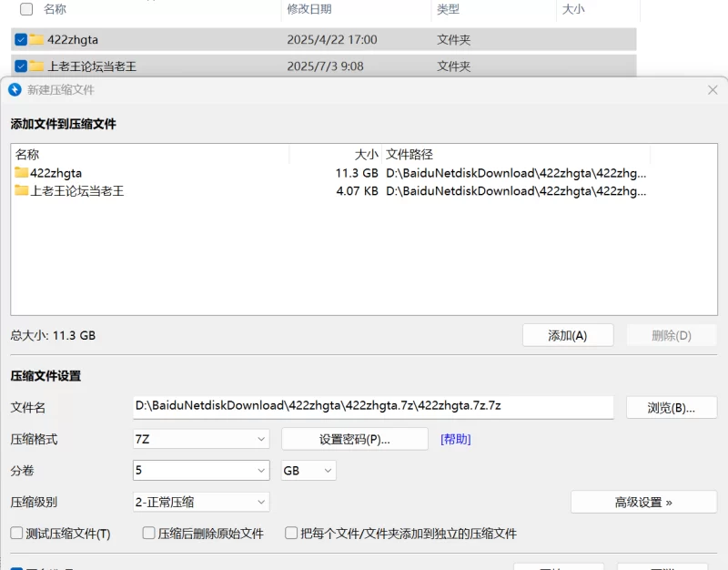Enable 测试压缩文件(T) option
This screenshot has width=728, height=570.
pyautogui.click(x=16, y=533)
